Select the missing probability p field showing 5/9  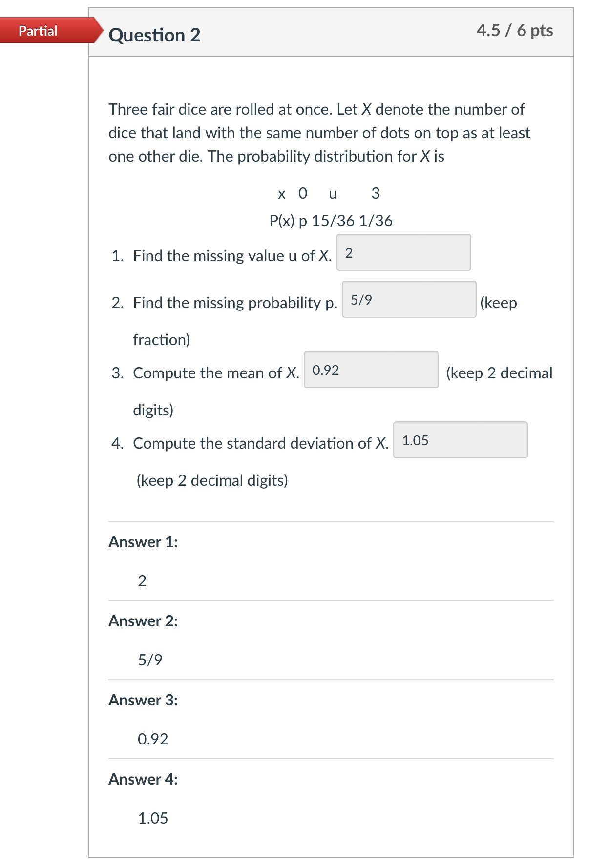pyautogui.click(x=409, y=300)
